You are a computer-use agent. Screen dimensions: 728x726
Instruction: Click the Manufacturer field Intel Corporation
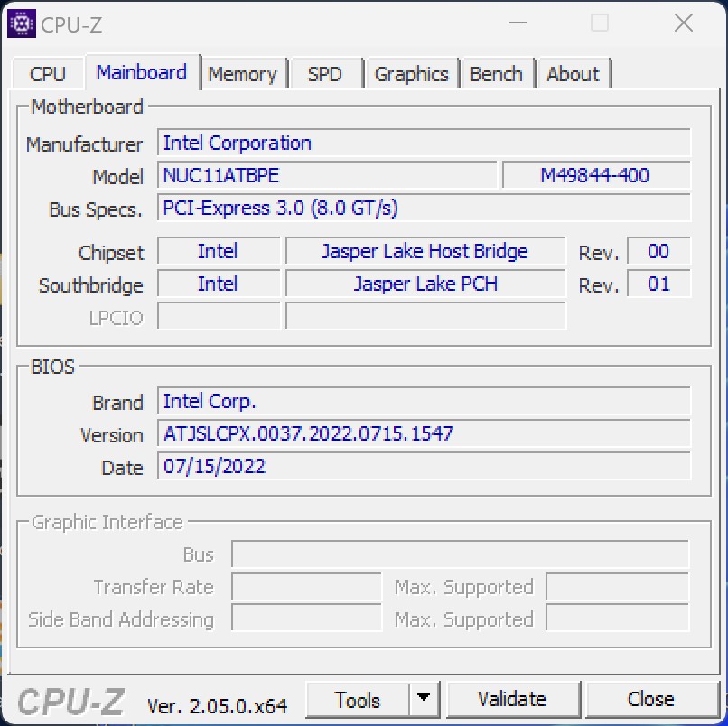[424, 143]
